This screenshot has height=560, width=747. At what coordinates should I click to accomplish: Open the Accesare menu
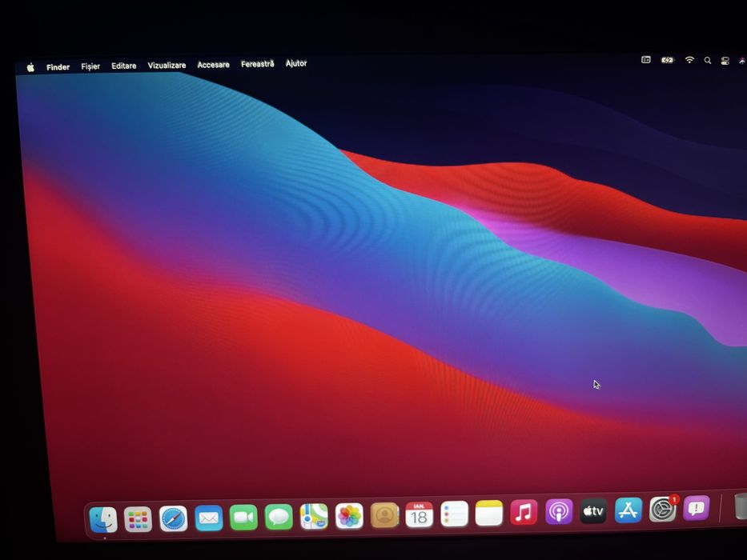pos(214,64)
